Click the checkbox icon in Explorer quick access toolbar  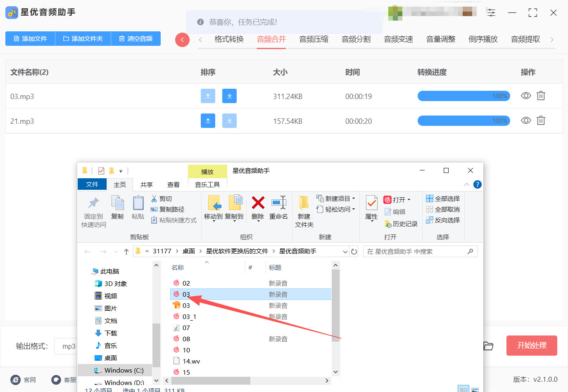[100, 170]
